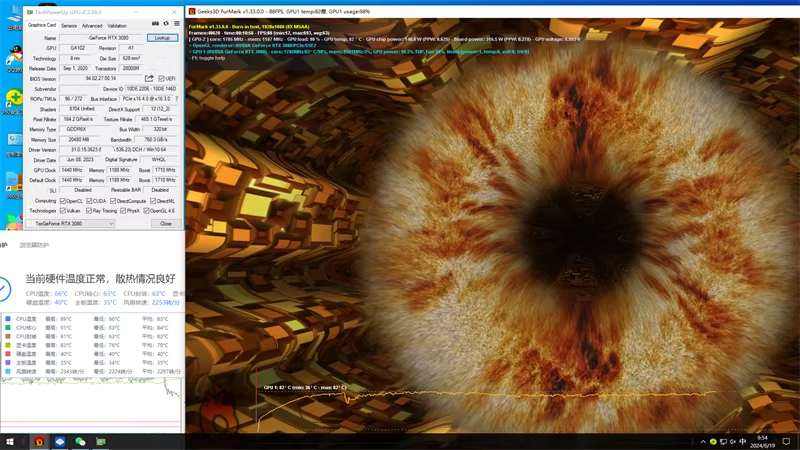Click the GPU-Z Close button
Image resolution: width=800 pixels, height=450 pixels.
click(166, 223)
